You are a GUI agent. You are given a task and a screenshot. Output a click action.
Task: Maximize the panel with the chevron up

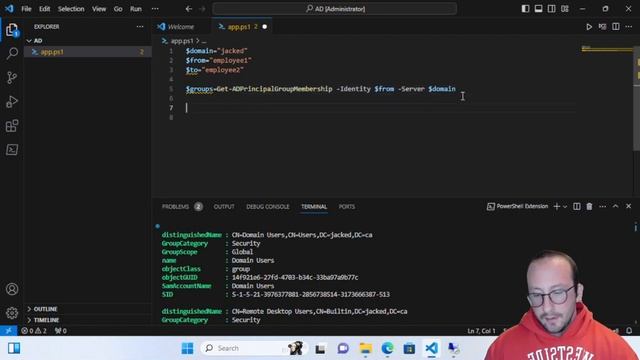(616, 207)
